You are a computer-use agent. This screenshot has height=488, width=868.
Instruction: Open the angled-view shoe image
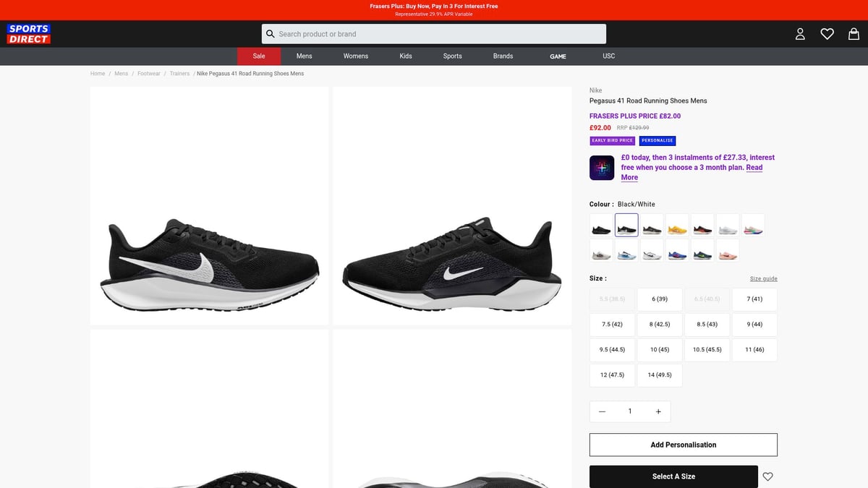coord(452,206)
